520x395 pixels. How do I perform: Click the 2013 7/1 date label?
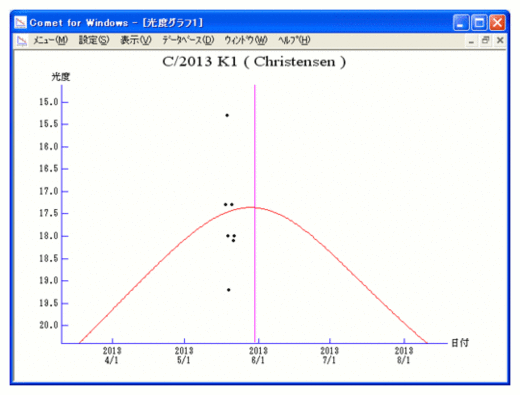(x=330, y=355)
